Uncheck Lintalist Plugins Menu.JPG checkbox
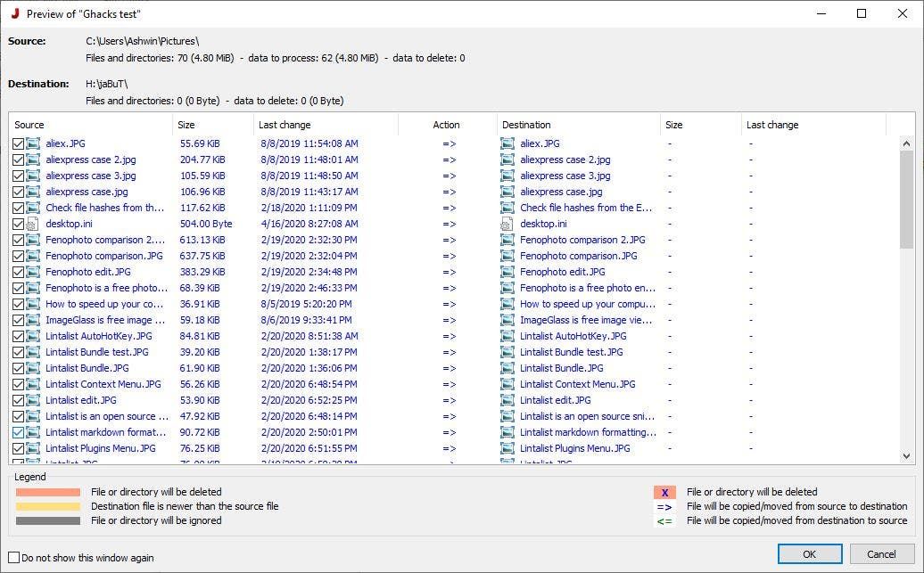 click(x=18, y=448)
